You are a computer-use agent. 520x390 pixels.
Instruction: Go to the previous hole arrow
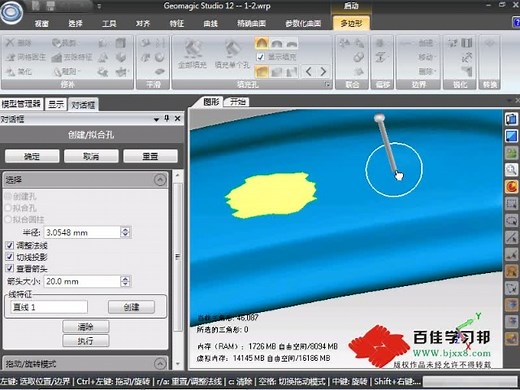click(309, 71)
